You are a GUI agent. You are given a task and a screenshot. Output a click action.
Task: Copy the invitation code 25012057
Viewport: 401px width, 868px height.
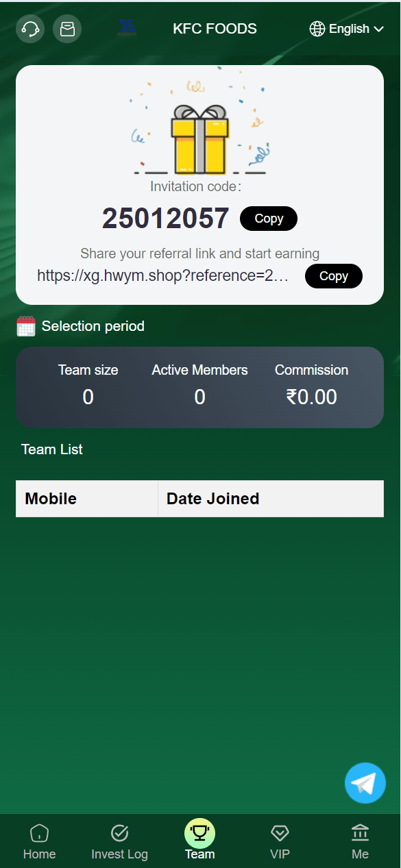click(269, 219)
